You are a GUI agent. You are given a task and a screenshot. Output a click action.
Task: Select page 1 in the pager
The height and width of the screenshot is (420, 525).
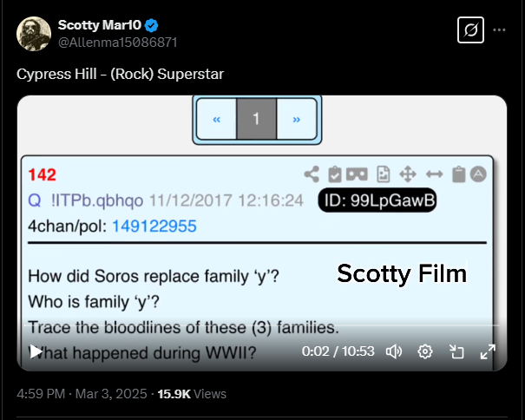[x=256, y=119]
